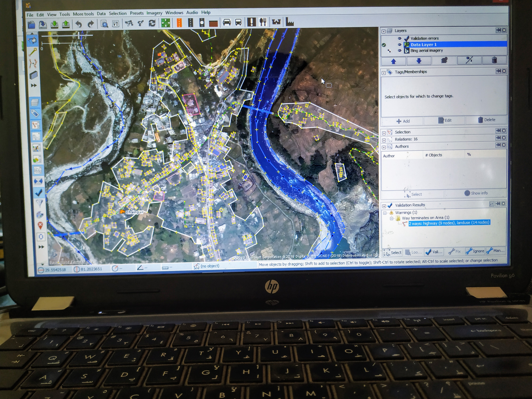Viewport: 532px width, 399px height.
Task: Click the car highway preset icon
Action: (226, 23)
